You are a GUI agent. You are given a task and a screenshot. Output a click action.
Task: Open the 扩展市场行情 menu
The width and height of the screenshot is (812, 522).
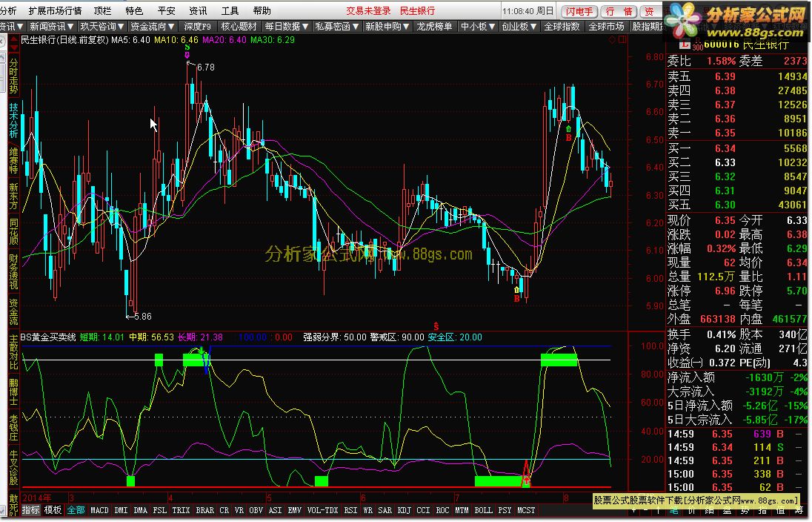(55, 11)
